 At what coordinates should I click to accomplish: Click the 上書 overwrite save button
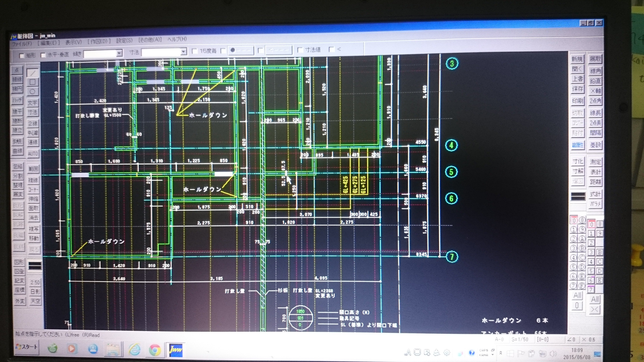pos(577,79)
